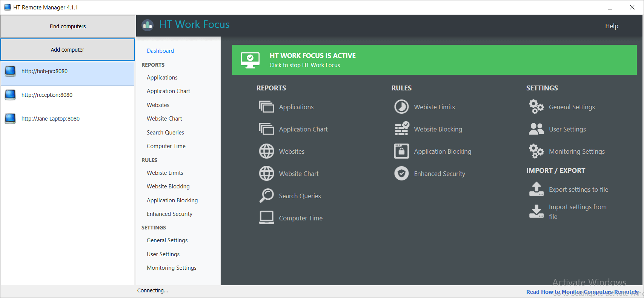Open User Settings in the sidebar
Screen dimensions: 644x298
[163, 254]
